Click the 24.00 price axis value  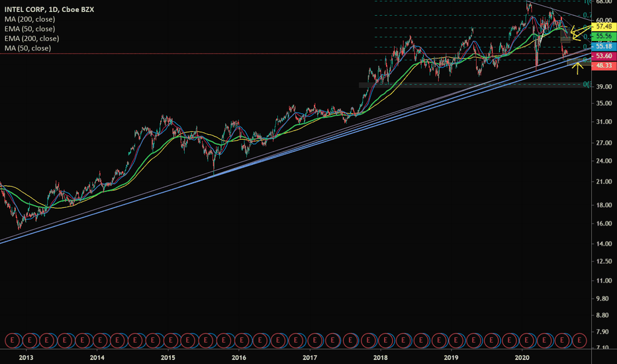coord(604,161)
